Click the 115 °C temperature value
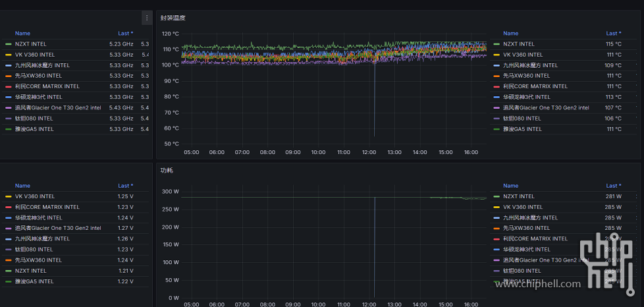 (x=614, y=44)
